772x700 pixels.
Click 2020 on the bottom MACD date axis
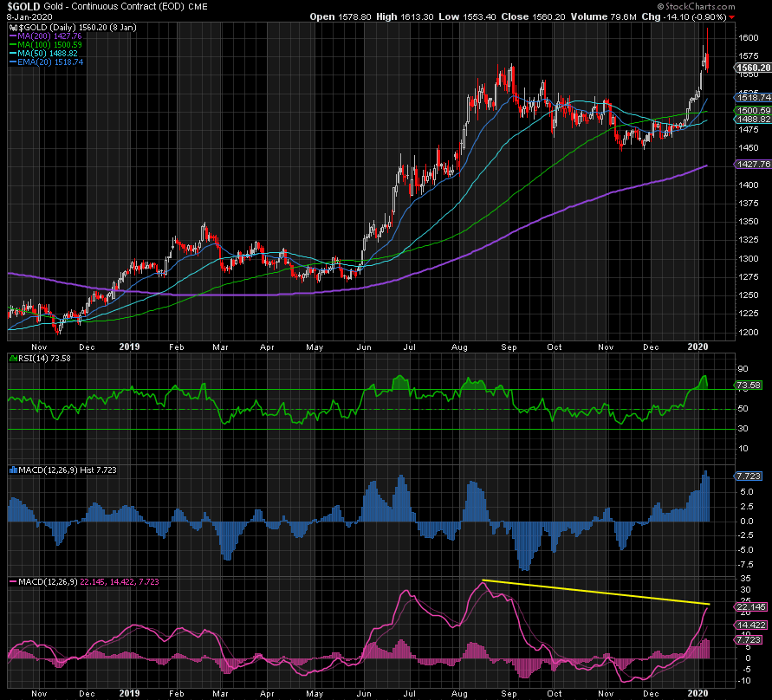[x=697, y=694]
